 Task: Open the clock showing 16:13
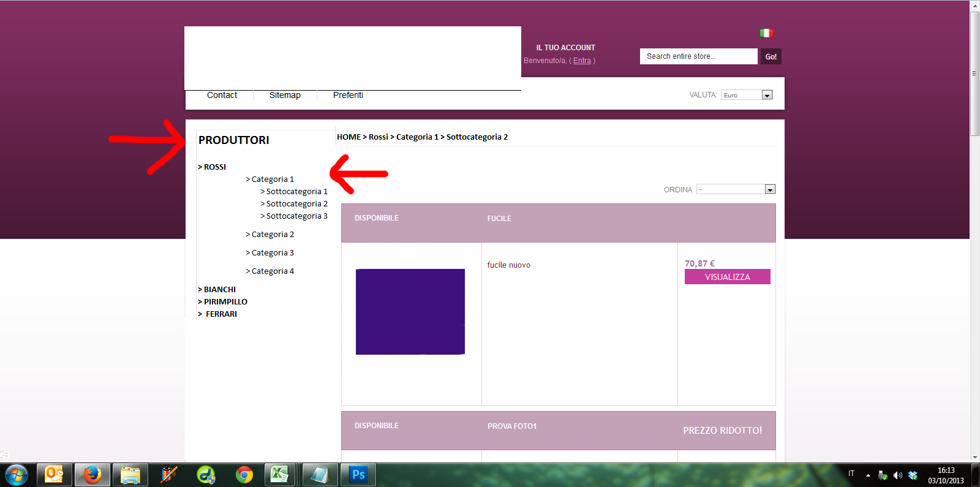pos(946,475)
